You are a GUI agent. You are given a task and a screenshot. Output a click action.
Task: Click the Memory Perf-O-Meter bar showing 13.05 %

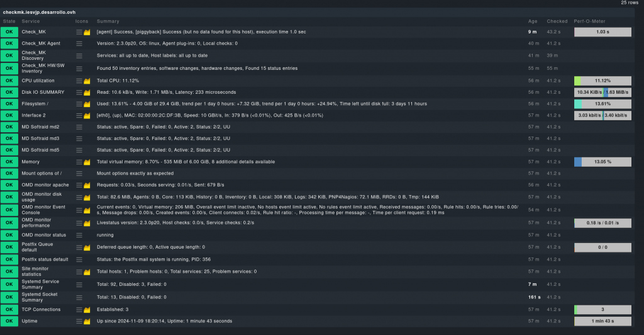click(x=602, y=162)
